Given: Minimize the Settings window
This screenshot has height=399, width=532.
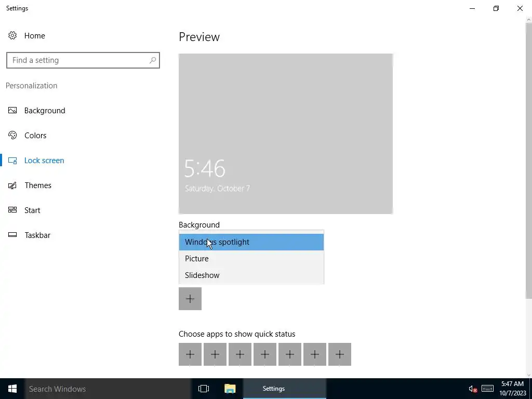Looking at the screenshot, I should click(472, 8).
